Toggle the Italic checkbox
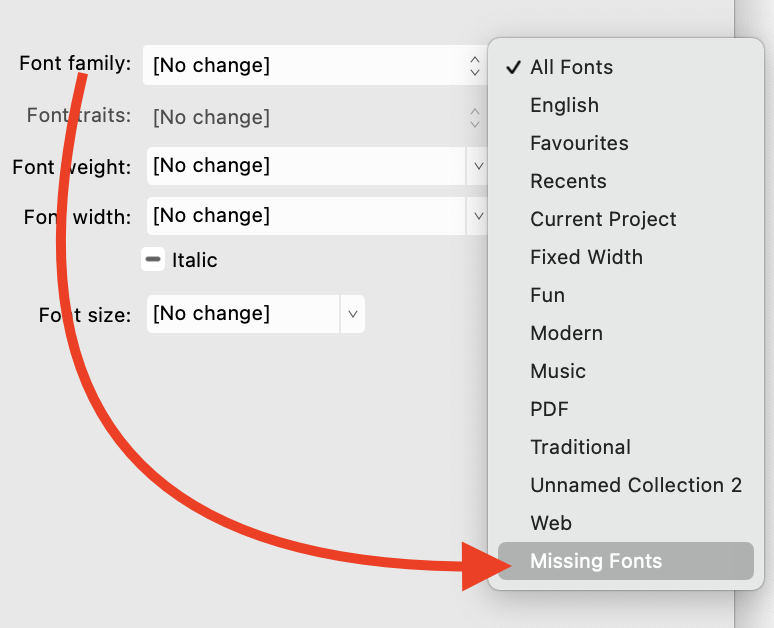This screenshot has height=628, width=774. (x=153, y=260)
